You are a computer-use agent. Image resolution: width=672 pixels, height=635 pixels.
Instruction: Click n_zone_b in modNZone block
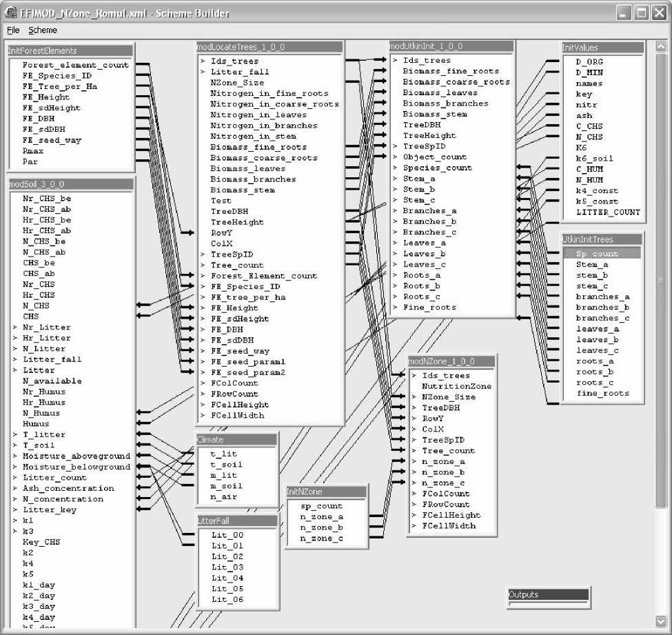click(x=443, y=472)
